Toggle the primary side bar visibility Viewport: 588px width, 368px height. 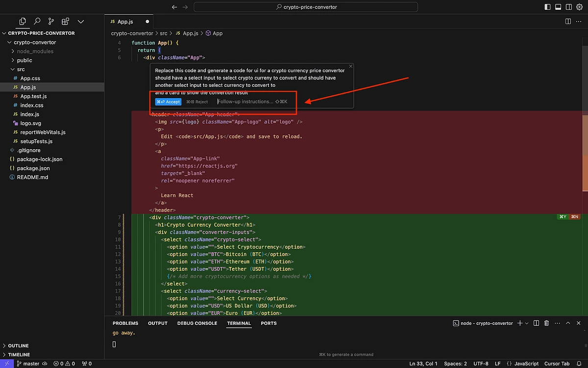[x=547, y=7]
